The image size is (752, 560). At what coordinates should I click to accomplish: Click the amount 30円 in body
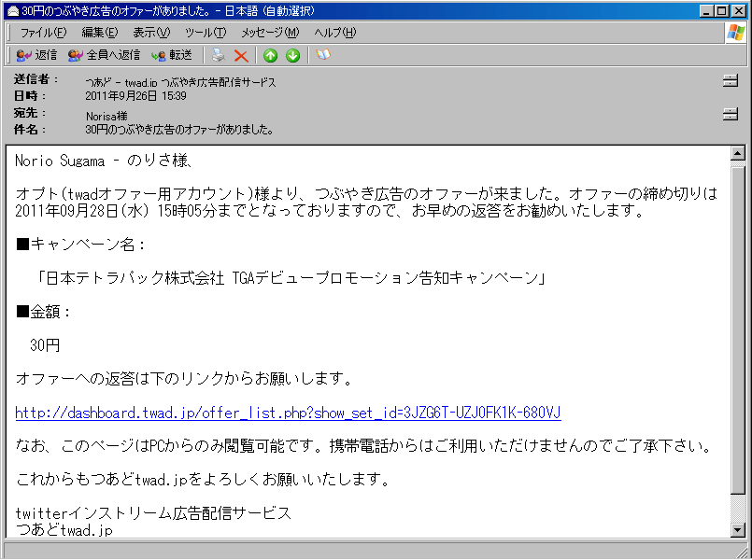pyautogui.click(x=45, y=345)
